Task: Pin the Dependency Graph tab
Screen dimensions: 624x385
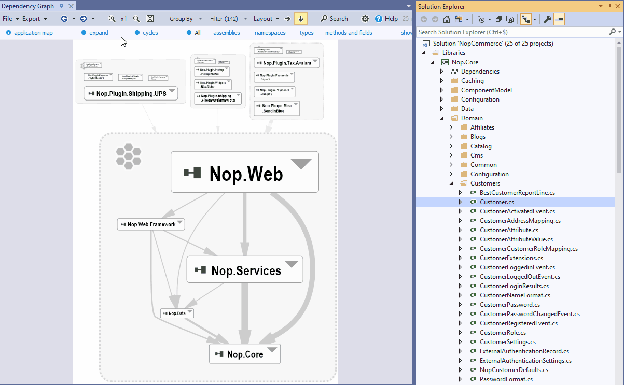Action: pos(61,6)
